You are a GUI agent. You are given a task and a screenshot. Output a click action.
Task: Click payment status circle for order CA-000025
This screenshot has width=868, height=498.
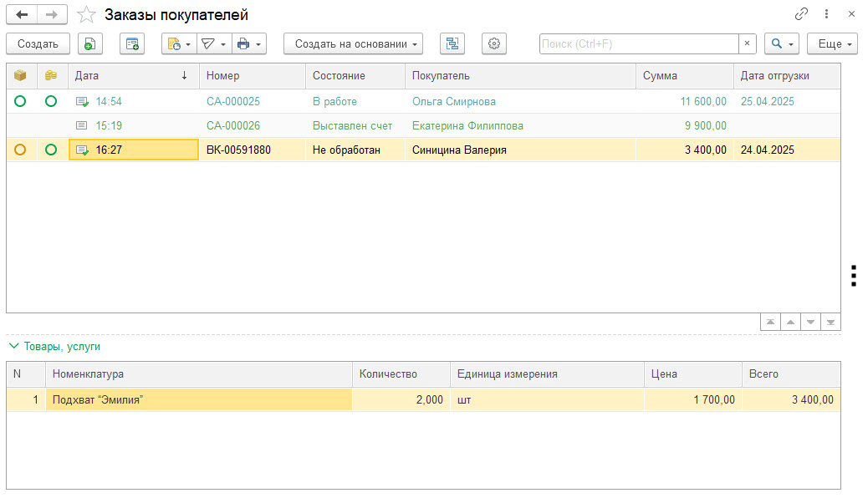pos(51,101)
